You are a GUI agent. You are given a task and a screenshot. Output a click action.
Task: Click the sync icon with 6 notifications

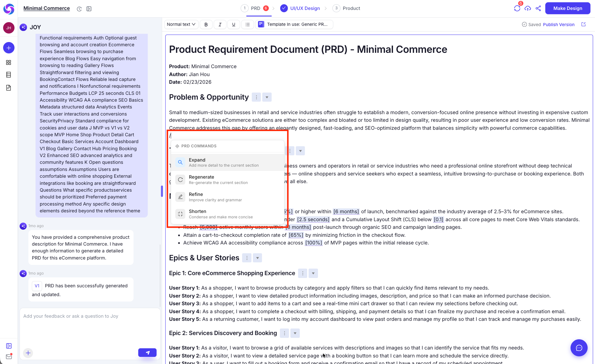click(517, 8)
